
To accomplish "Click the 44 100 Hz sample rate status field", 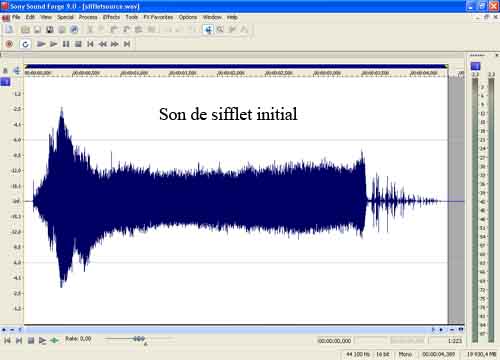I will tap(358, 354).
